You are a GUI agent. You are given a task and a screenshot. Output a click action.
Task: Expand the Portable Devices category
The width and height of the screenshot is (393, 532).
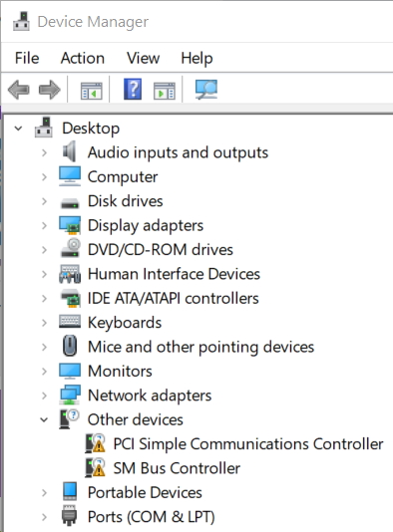[44, 492]
